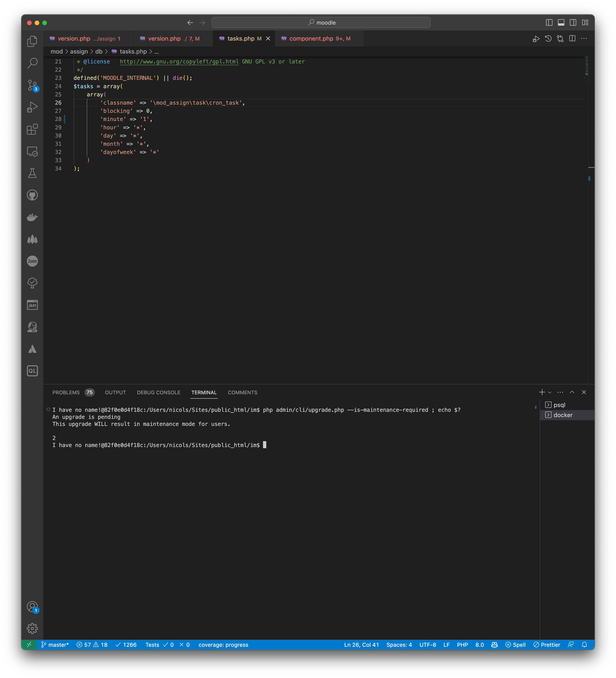The height and width of the screenshot is (678, 616).
Task: Open the API view in activity bar
Action: click(x=32, y=305)
